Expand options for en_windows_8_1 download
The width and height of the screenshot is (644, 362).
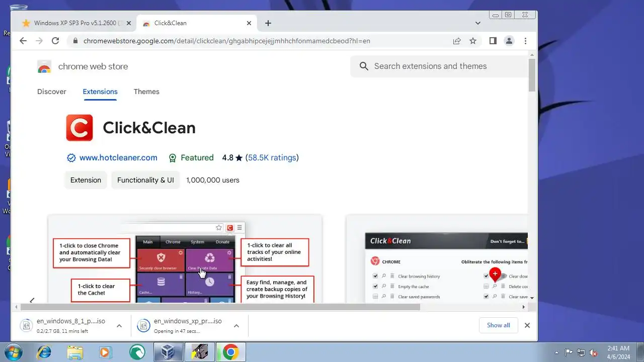tap(119, 326)
